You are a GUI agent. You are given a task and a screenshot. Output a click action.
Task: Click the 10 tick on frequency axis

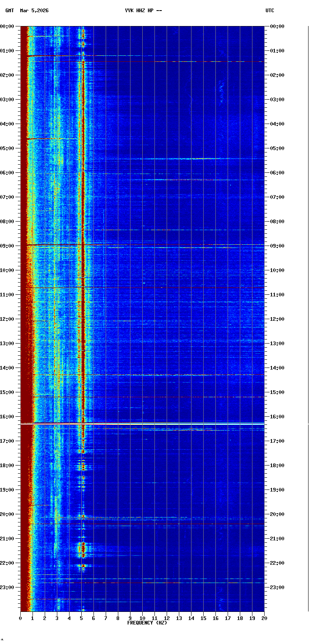[142, 618]
